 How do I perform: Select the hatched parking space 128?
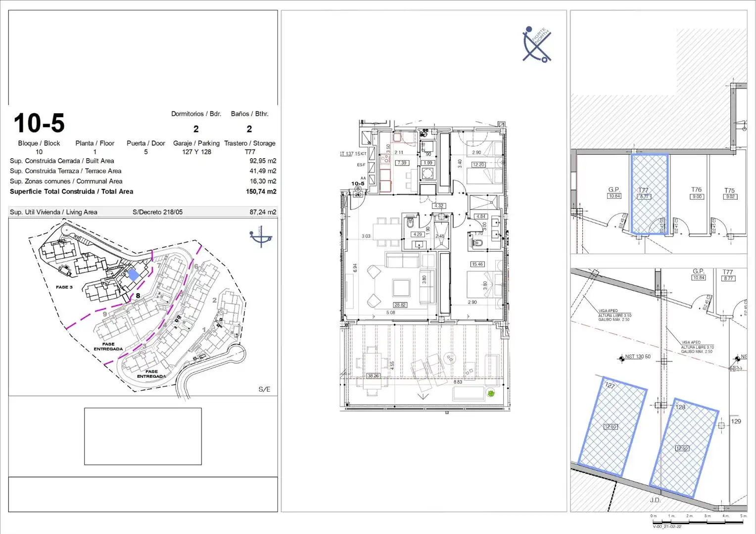tap(684, 448)
